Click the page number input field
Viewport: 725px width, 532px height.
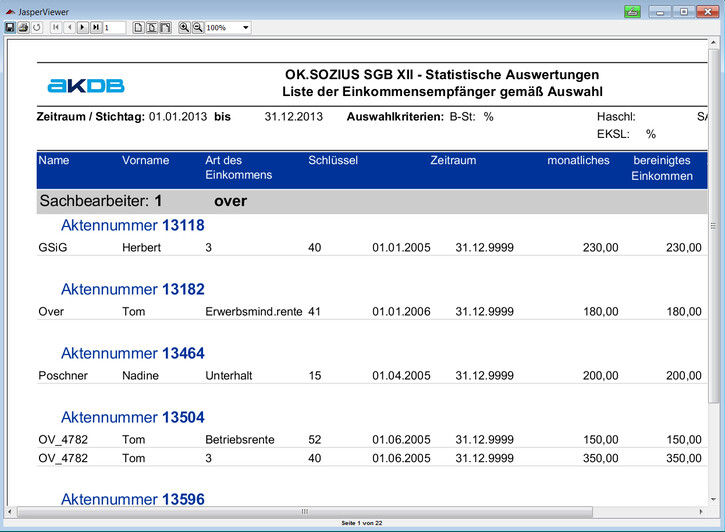tap(113, 28)
